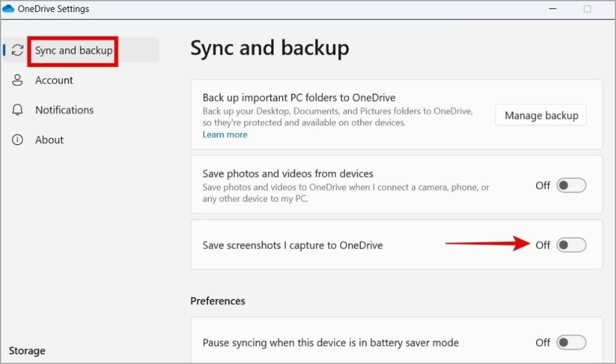Click the 'Save photos and videos from devices' title
Screen dimensions: 616x364
(288, 173)
